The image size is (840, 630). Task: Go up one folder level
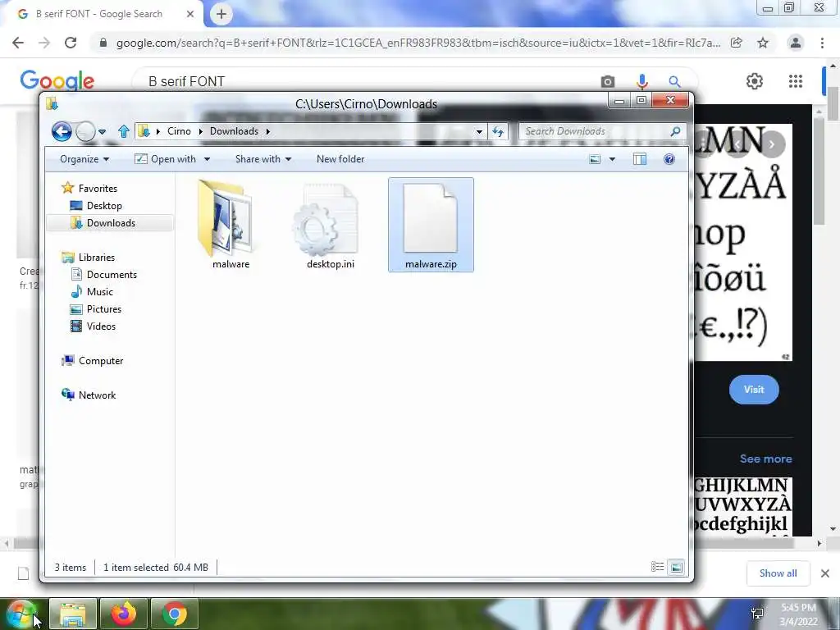(x=124, y=131)
